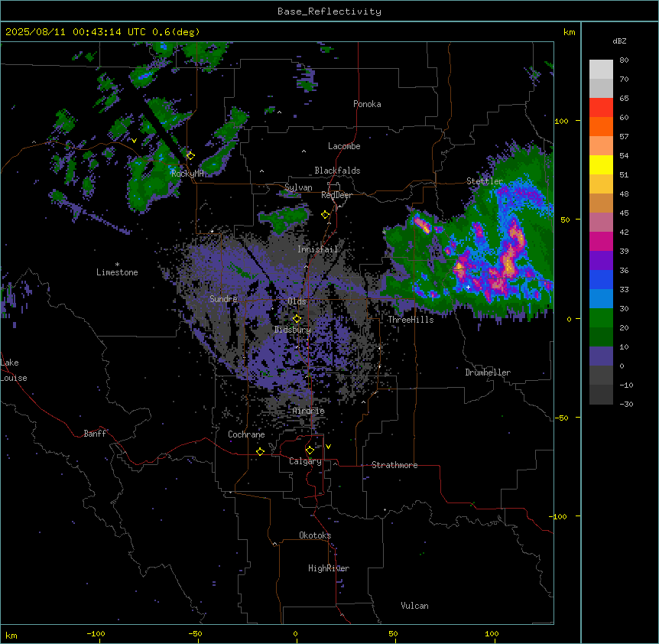Screen dimensions: 659x644
Task: Click the RedDeer city label
Action: [336, 195]
